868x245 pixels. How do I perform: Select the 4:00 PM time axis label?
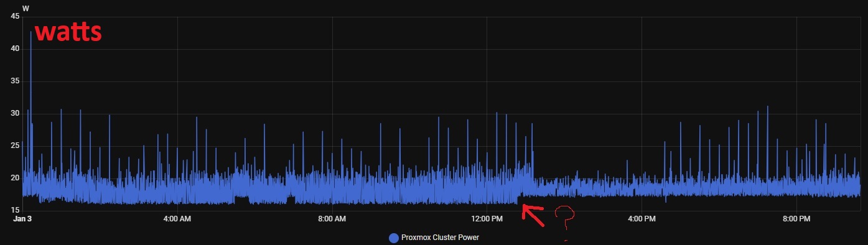(642, 219)
